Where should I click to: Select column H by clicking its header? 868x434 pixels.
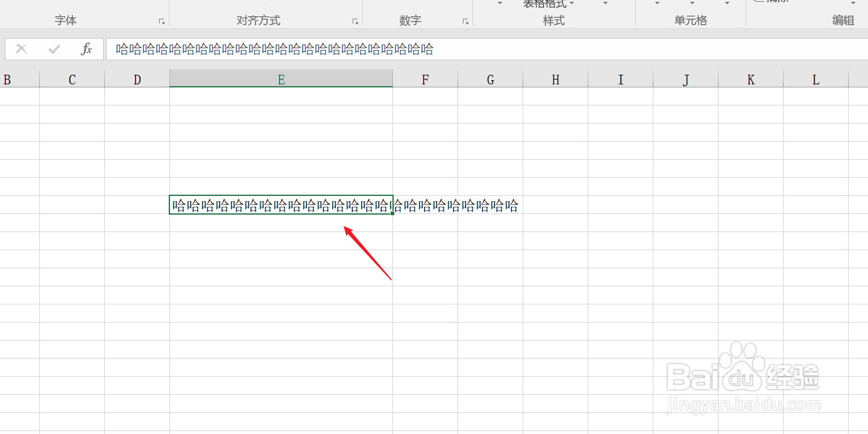[x=555, y=79]
